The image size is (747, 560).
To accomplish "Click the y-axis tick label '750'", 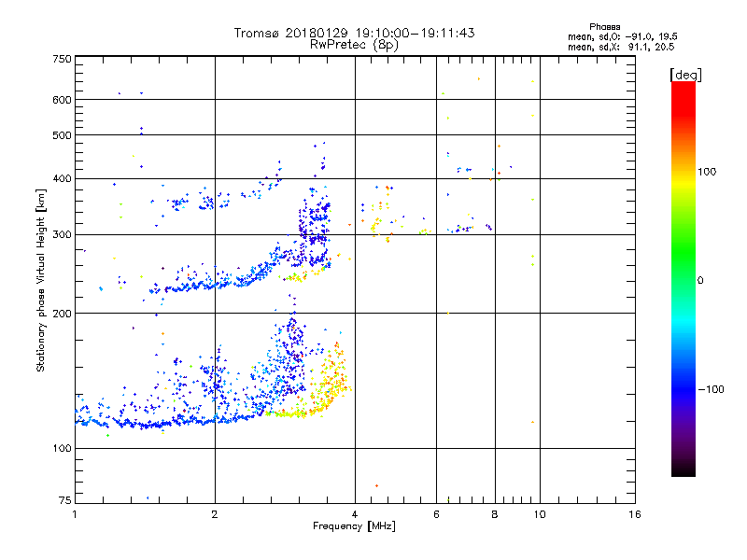I will pyautogui.click(x=62, y=59).
